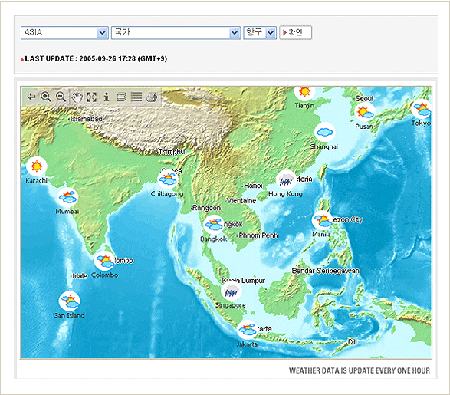
Task: Select the Shanghai cloudy weather icon
Action: click(x=324, y=132)
